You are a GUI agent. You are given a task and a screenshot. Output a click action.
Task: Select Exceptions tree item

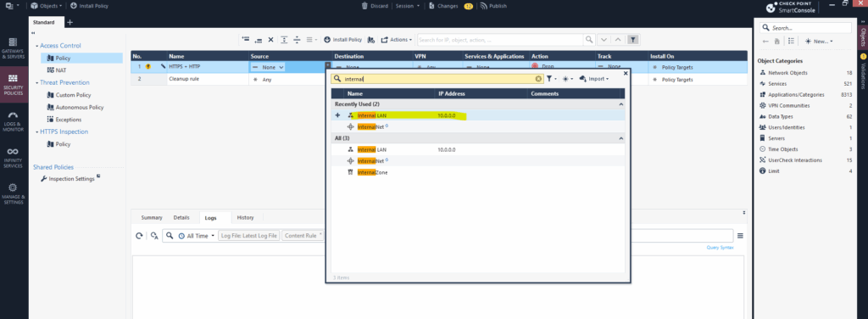point(64,120)
